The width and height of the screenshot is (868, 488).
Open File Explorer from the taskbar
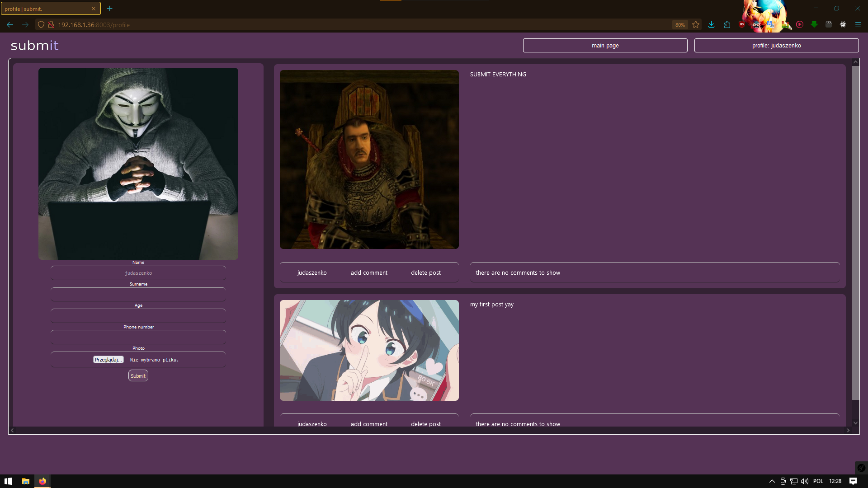[x=26, y=481]
